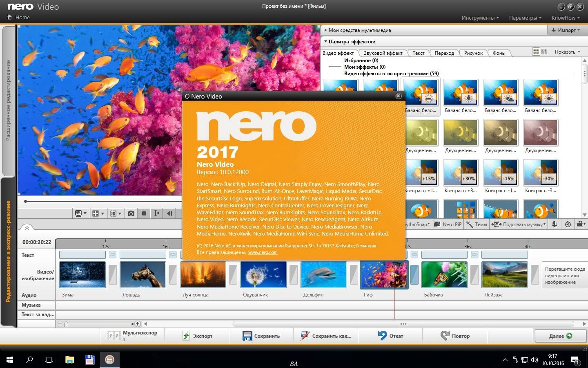Open the Показать dropdown
The height and width of the screenshot is (368, 588).
point(567,52)
